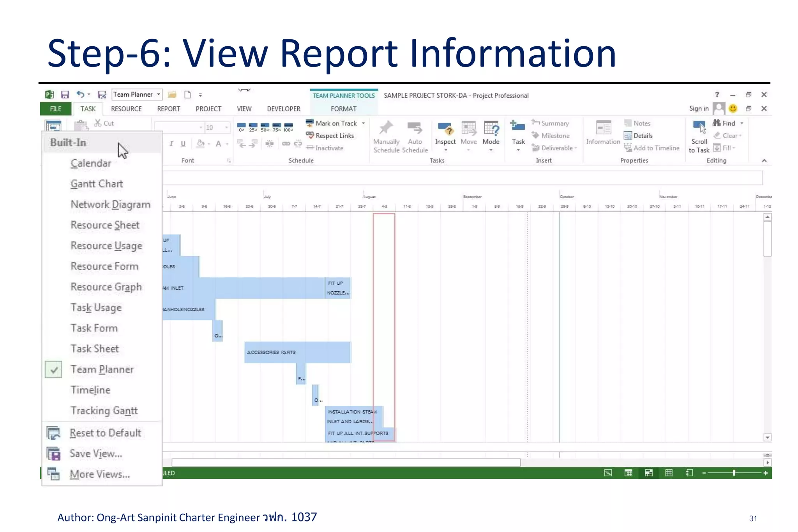The height and width of the screenshot is (532, 798).
Task: Click the zoom slider handle in status bar
Action: click(734, 473)
